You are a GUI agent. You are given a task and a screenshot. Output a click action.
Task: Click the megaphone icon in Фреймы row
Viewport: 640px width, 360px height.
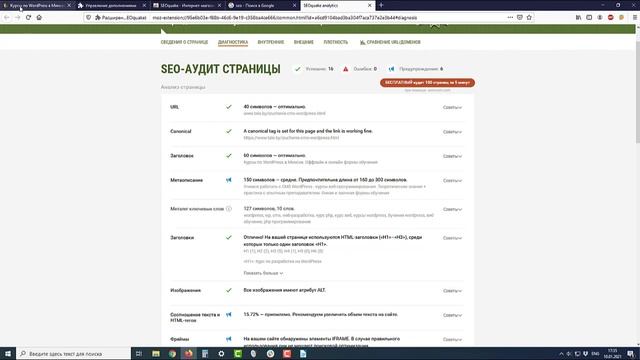coord(229,339)
